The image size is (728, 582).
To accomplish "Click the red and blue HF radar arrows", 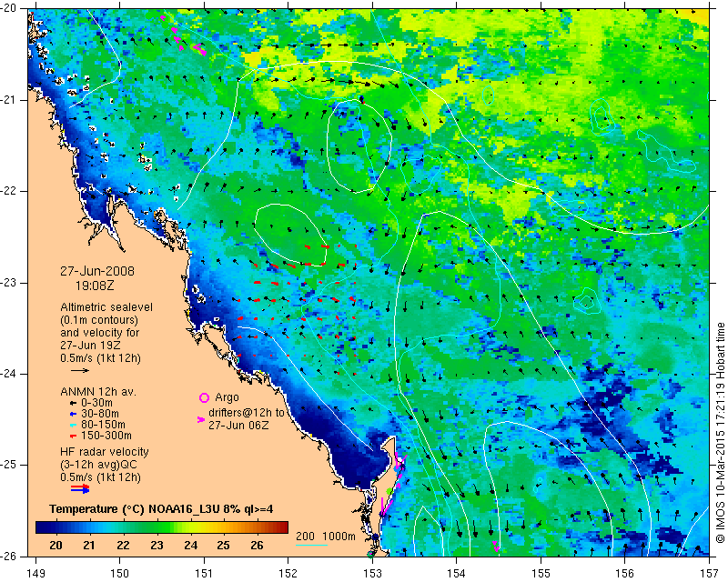I will [80, 488].
